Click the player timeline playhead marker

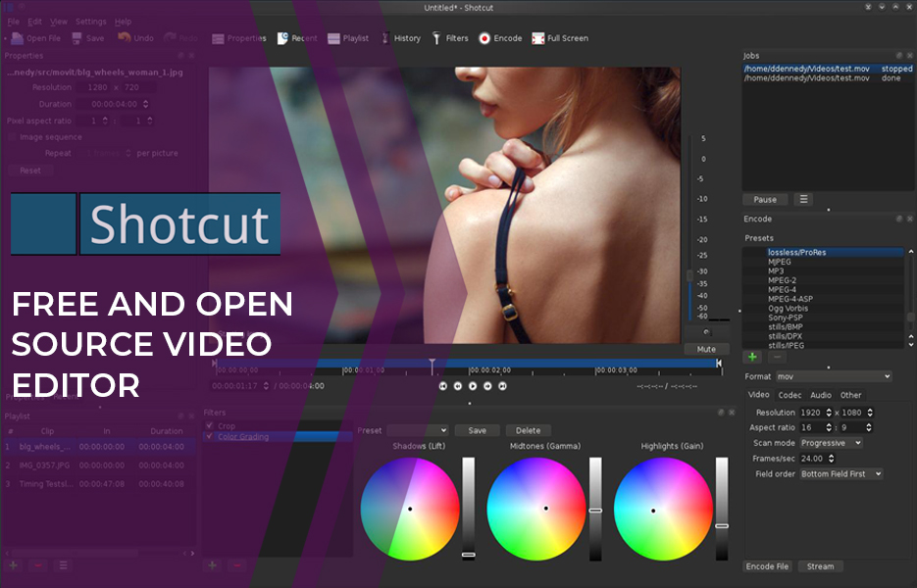click(x=433, y=366)
